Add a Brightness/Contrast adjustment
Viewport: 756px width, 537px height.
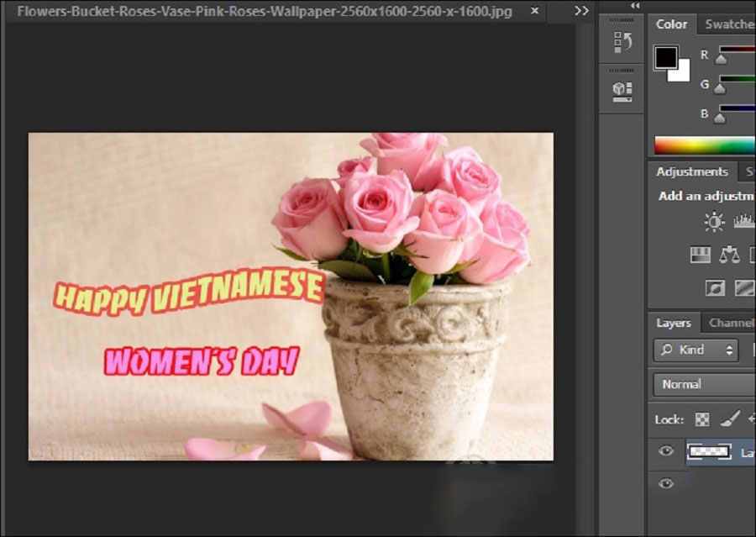(x=714, y=222)
